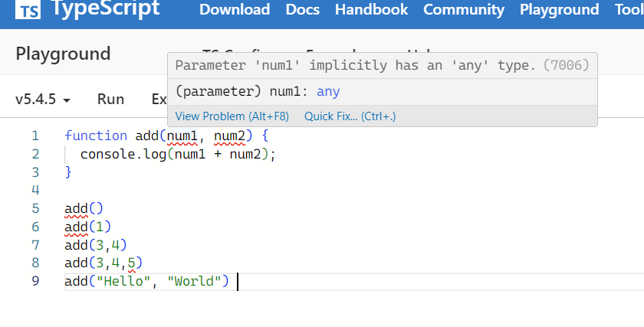
Task: Click the 'function' keyword on line 1
Action: 96,136
